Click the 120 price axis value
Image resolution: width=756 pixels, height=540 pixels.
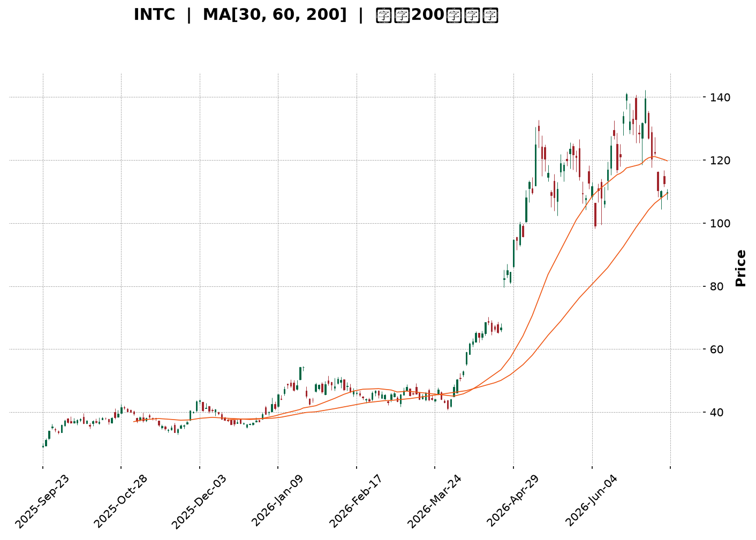[x=719, y=161]
